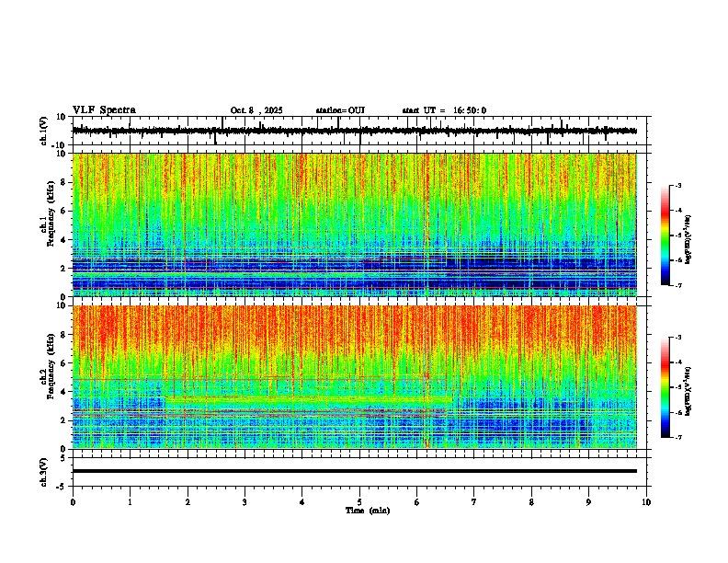Click inside the ch.1 frequency spectrogram
The width and height of the screenshot is (728, 563).
click(354, 224)
